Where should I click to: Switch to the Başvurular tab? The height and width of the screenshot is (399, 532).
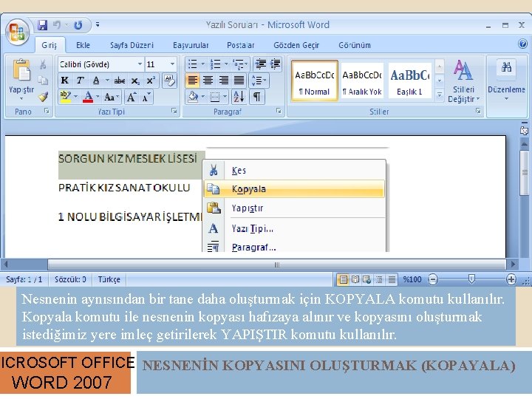click(x=191, y=45)
